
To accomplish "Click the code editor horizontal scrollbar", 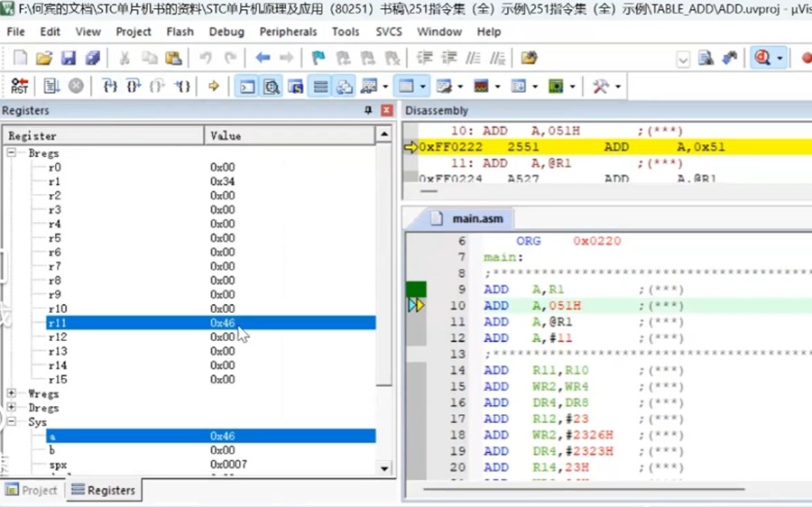I will click(x=584, y=488).
